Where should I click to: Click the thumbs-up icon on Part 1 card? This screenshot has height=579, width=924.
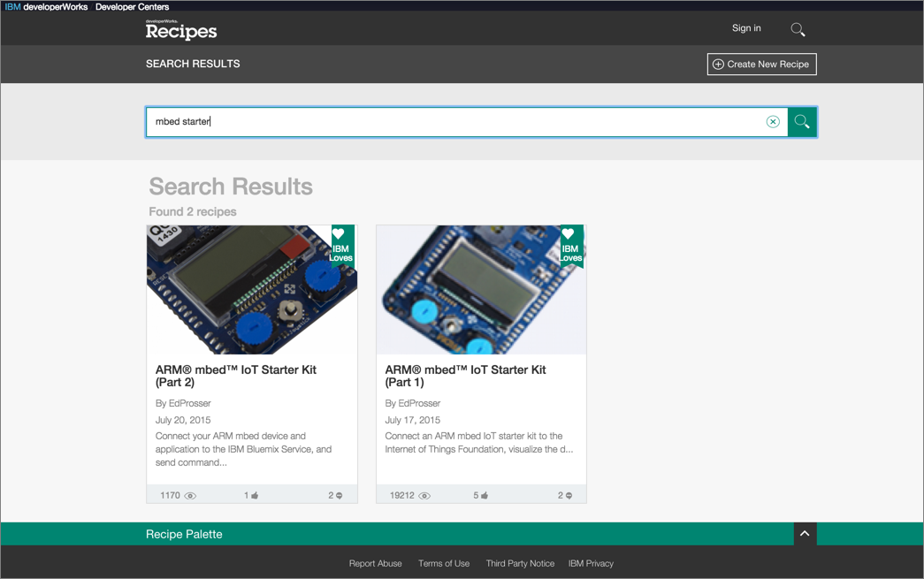[x=485, y=496]
